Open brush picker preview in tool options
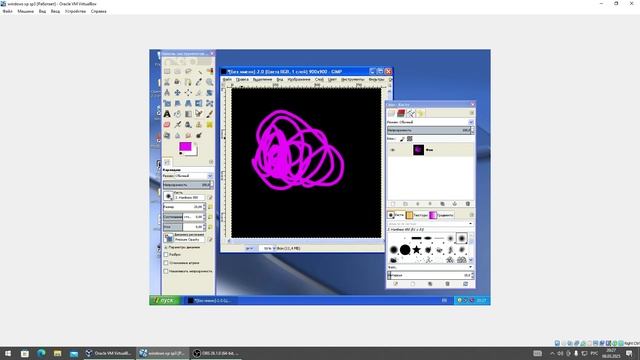The height and width of the screenshot is (360, 640). coord(168,196)
